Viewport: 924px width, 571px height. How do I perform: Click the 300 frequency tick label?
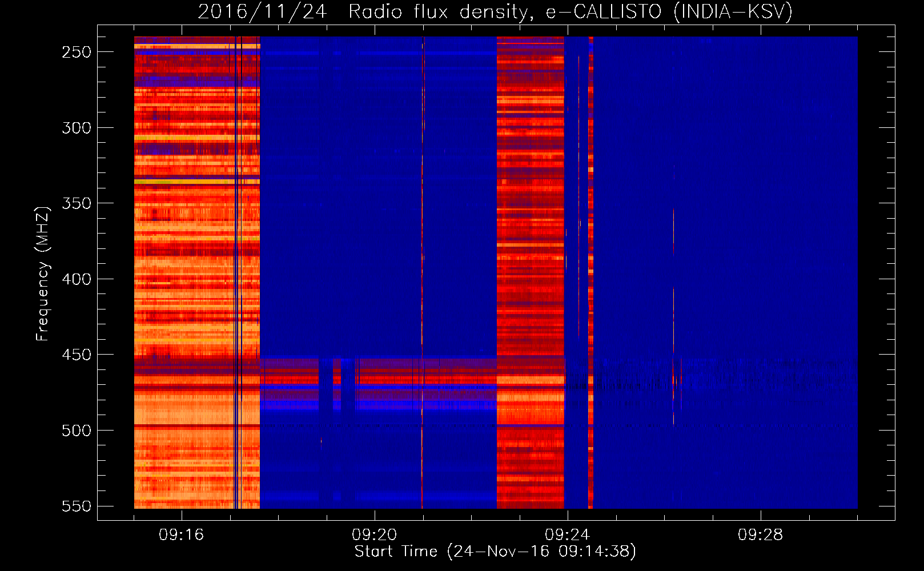[77, 128]
